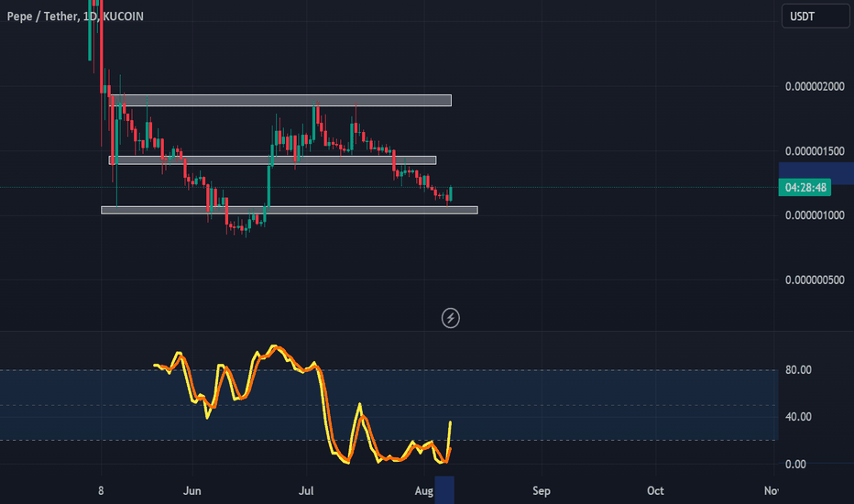
Task: Click the Jul label on the time axis
Action: tap(306, 491)
